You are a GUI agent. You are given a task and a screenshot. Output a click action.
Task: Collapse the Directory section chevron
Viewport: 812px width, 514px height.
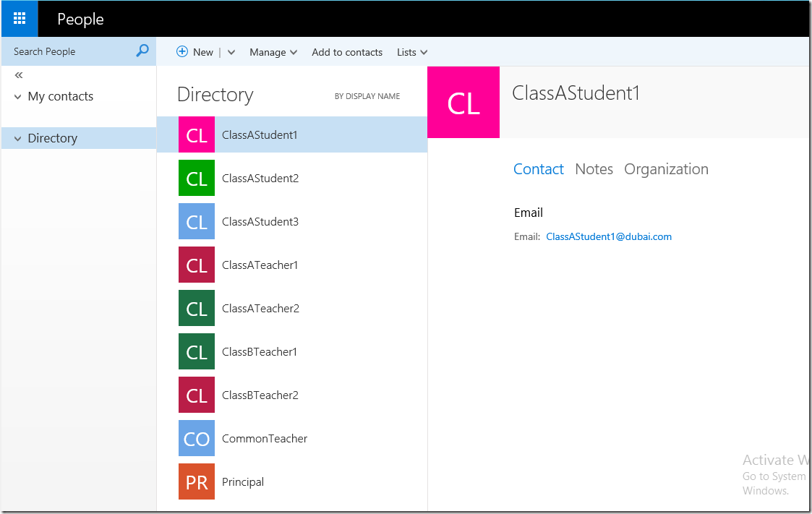17,139
